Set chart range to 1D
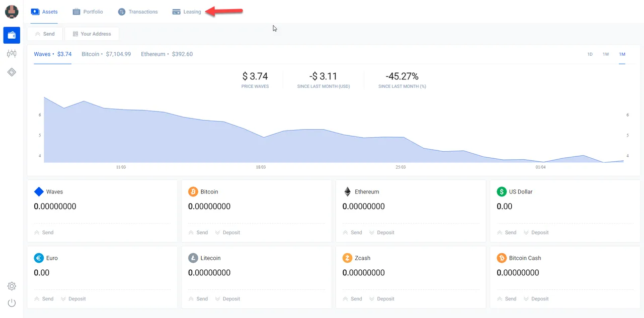Image resolution: width=644 pixels, height=318 pixels. tap(590, 54)
